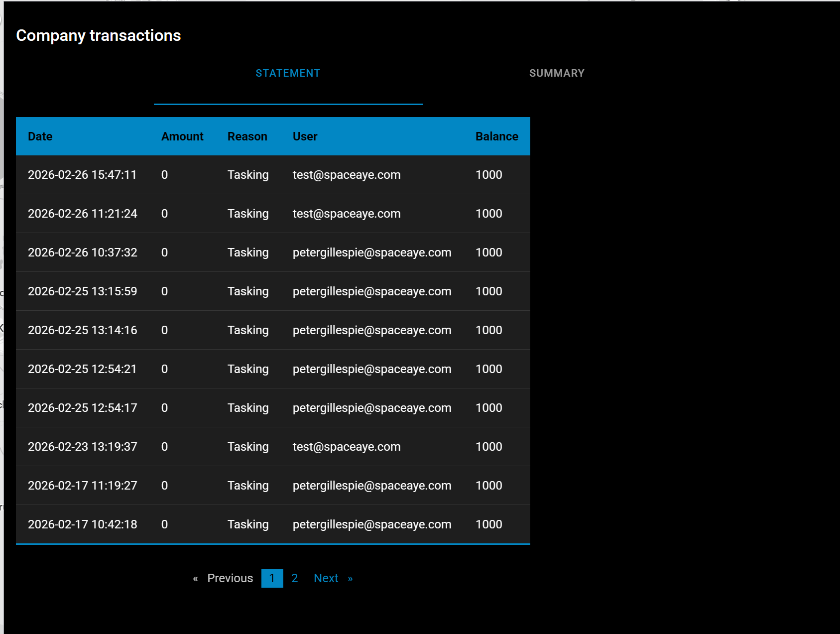This screenshot has height=634, width=840.
Task: Jump to page 2 in pagination
Action: tap(294, 578)
